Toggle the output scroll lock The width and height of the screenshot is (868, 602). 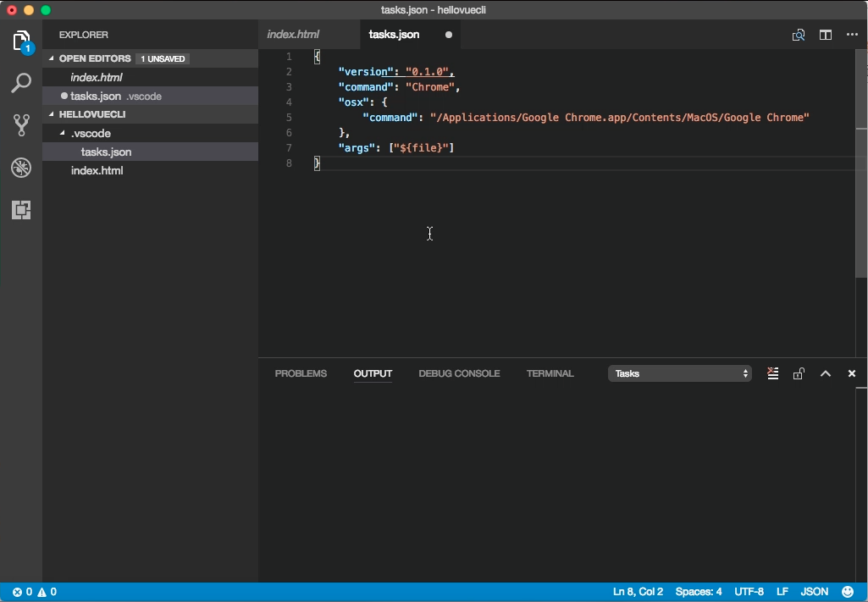[799, 373]
